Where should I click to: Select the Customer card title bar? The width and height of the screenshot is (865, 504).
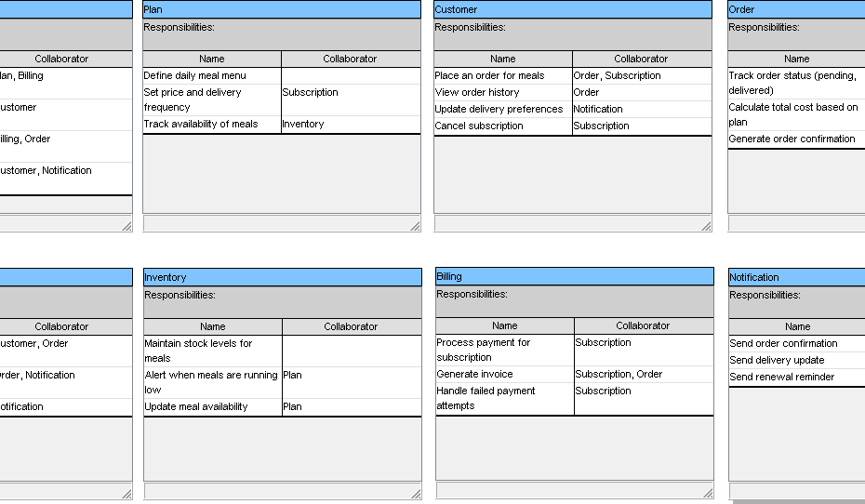tap(573, 9)
